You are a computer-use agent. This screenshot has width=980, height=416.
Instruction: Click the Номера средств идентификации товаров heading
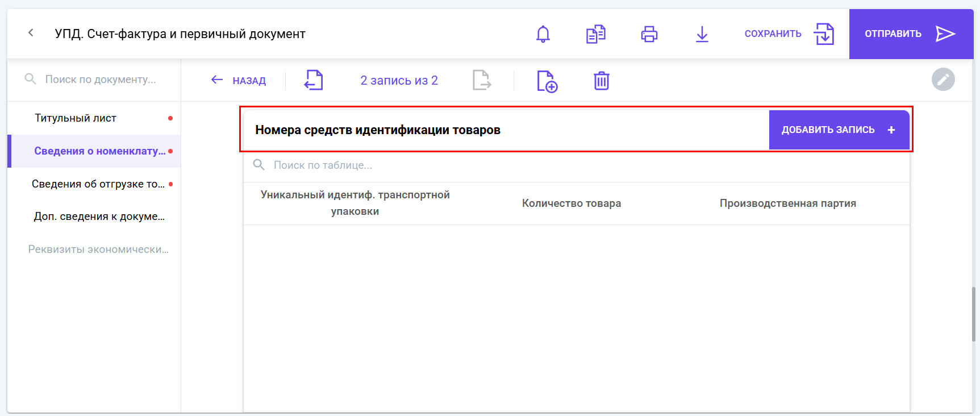378,130
